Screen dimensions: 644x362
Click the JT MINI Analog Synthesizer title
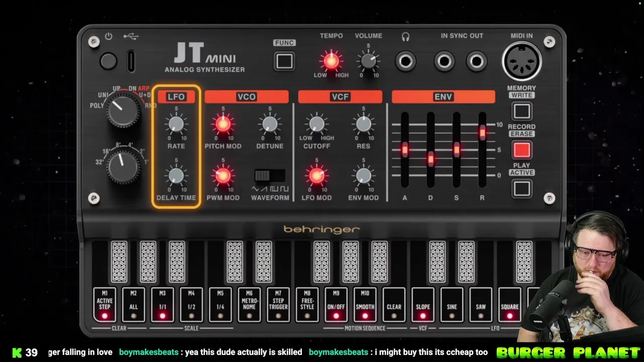pyautogui.click(x=205, y=58)
